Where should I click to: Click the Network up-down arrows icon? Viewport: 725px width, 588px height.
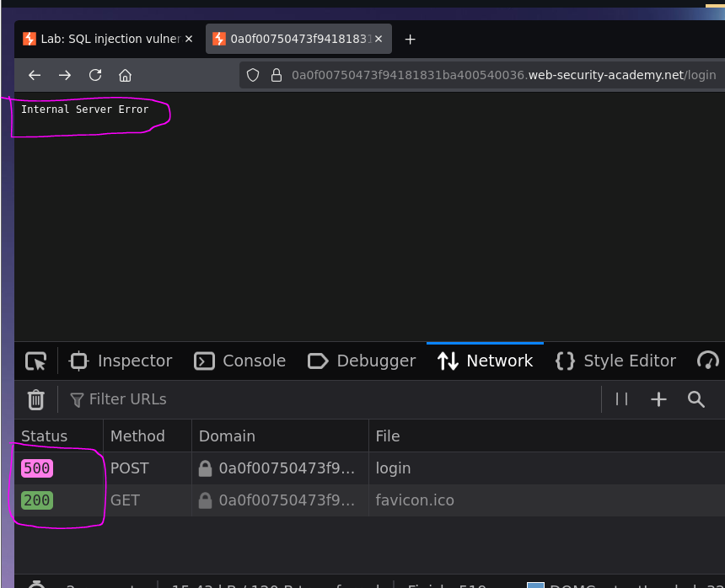448,361
